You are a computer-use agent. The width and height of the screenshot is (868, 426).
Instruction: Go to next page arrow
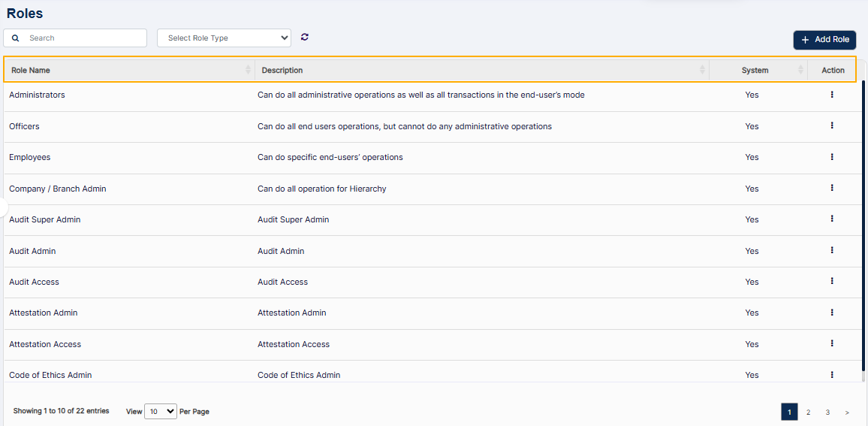point(847,412)
